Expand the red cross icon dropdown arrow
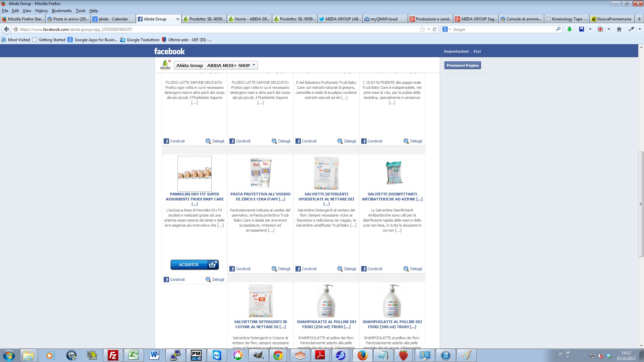644x362 pixels. point(609,29)
